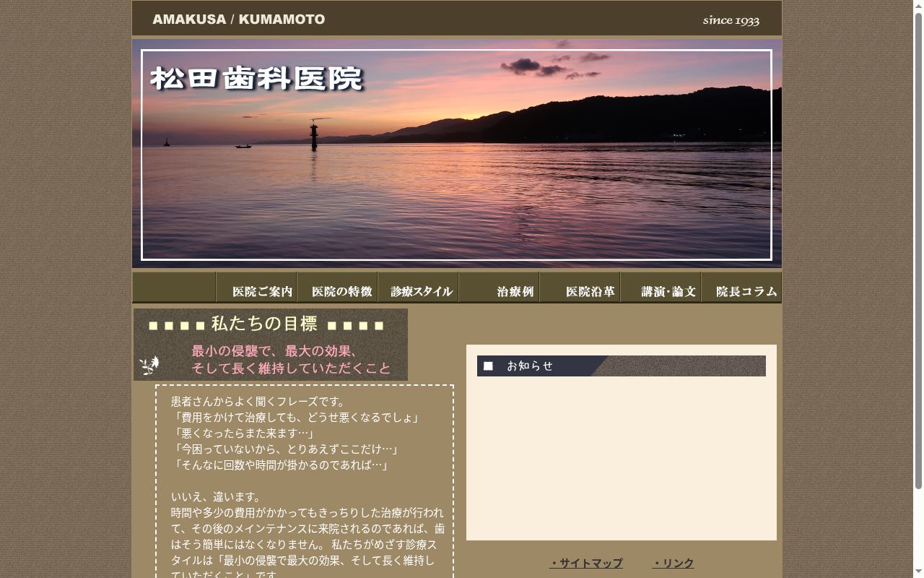Follow the サイトマップ link
The height and width of the screenshot is (578, 924).
[x=586, y=564]
